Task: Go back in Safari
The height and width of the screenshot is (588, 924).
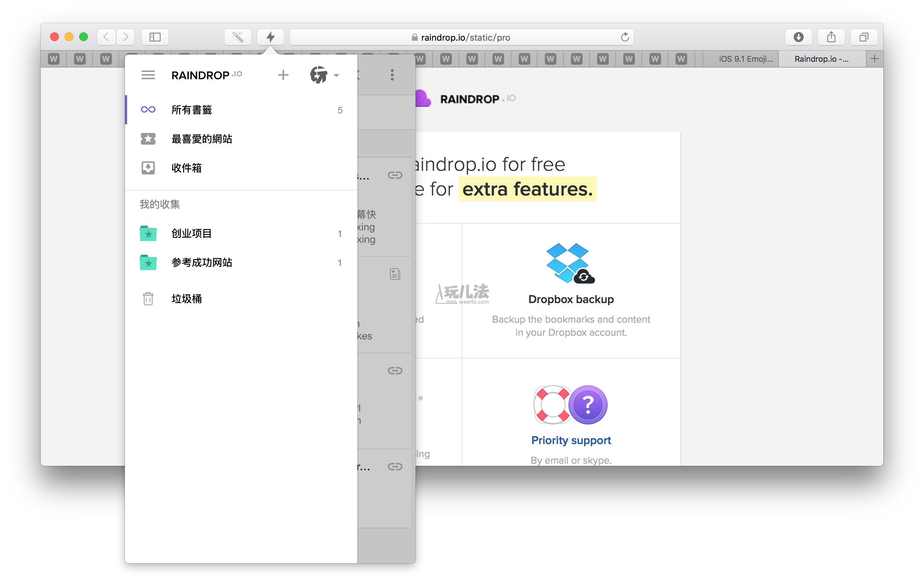Action: 106,37
